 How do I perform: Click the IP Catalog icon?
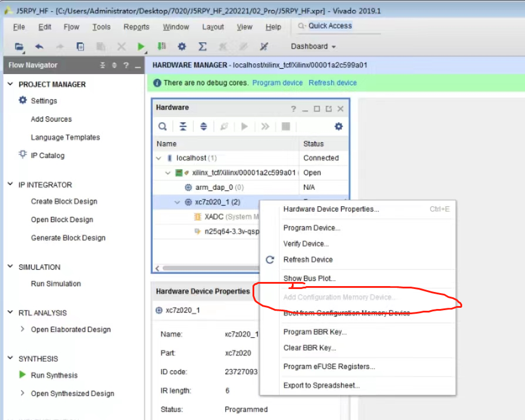click(22, 154)
